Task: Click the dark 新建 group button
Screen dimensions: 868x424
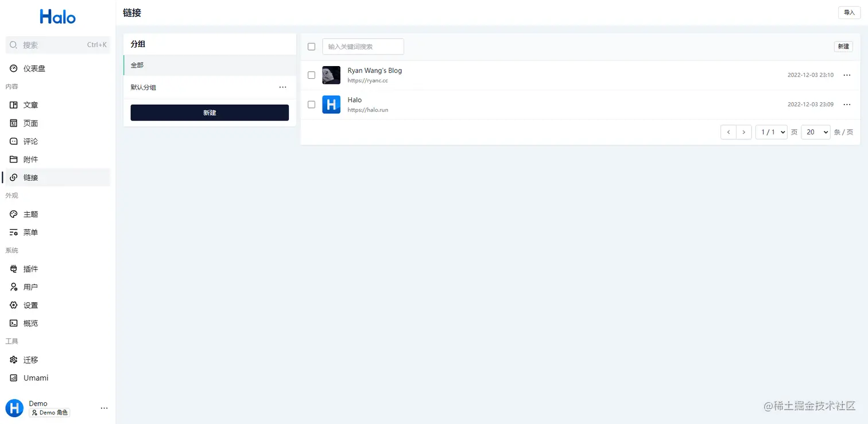Action: point(210,113)
